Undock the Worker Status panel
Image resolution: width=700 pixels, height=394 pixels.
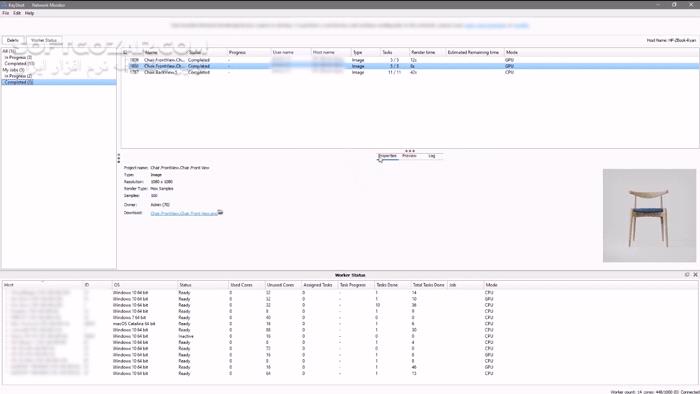click(x=687, y=275)
